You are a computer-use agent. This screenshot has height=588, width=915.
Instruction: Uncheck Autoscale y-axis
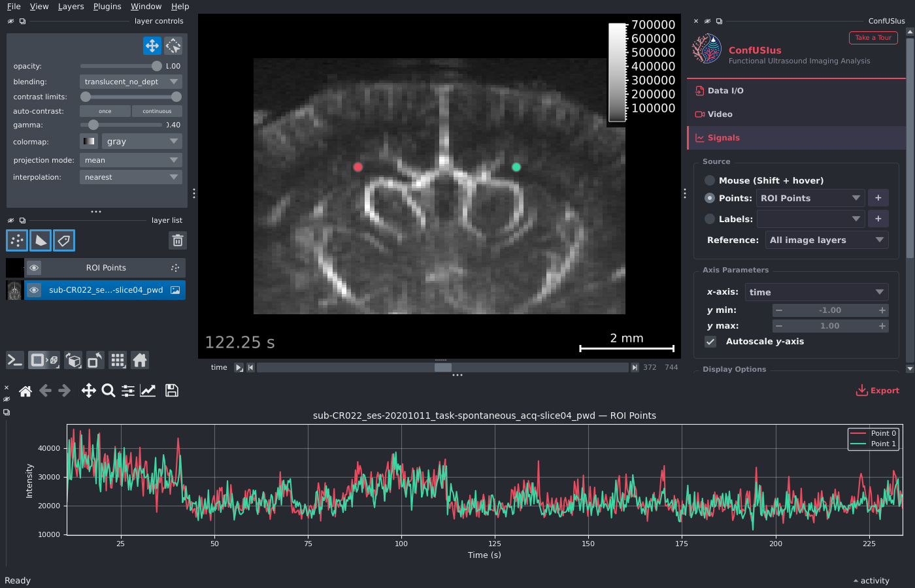pos(710,342)
